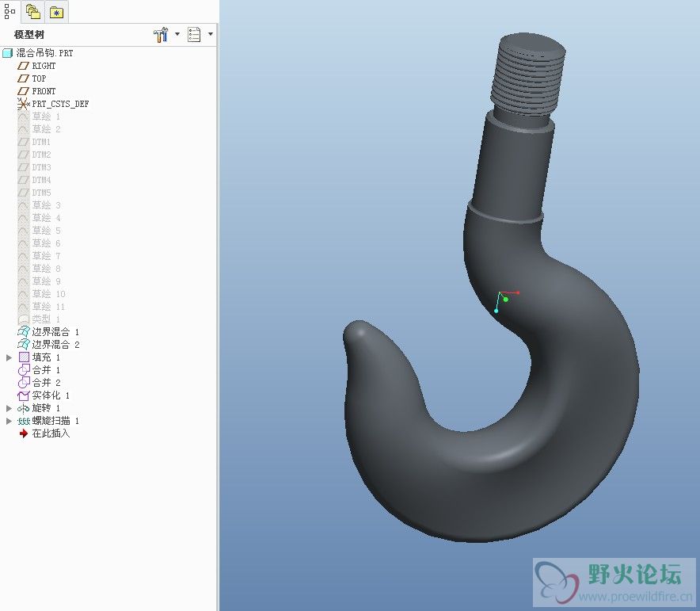Select the 类型 1 style feature

(46, 319)
